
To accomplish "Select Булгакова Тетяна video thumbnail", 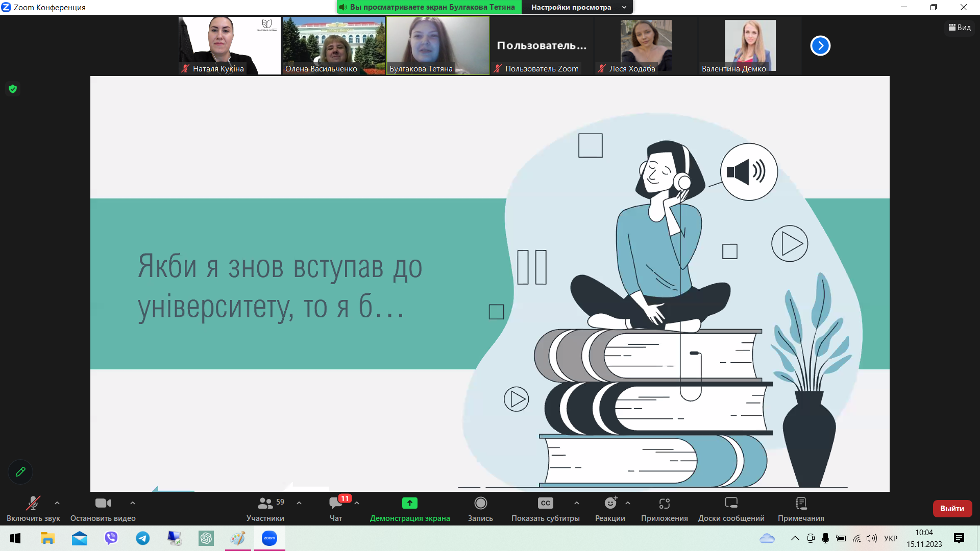I will click(437, 45).
